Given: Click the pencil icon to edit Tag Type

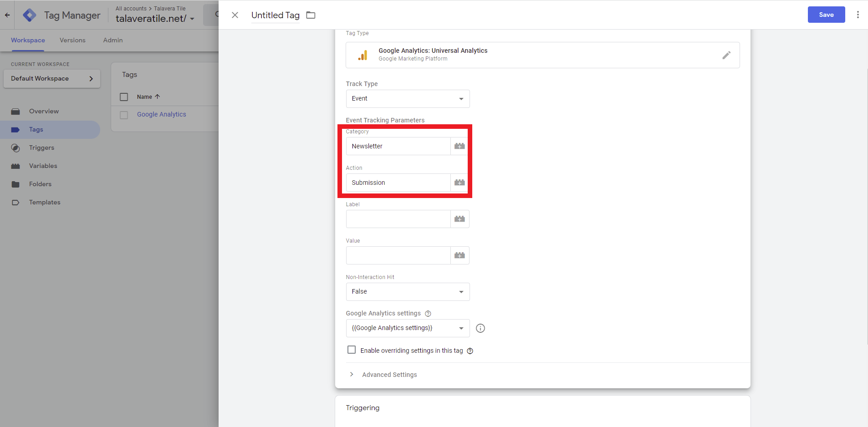Looking at the screenshot, I should [726, 55].
